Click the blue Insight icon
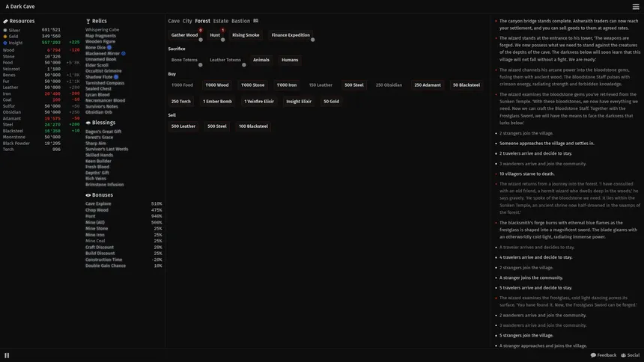This screenshot has width=644, height=362. pos(5,43)
